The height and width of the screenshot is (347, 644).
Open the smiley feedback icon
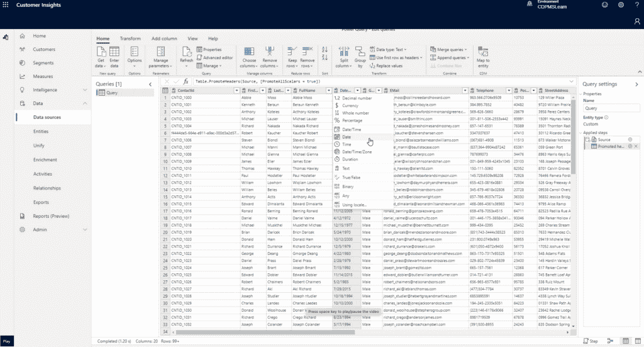click(604, 5)
